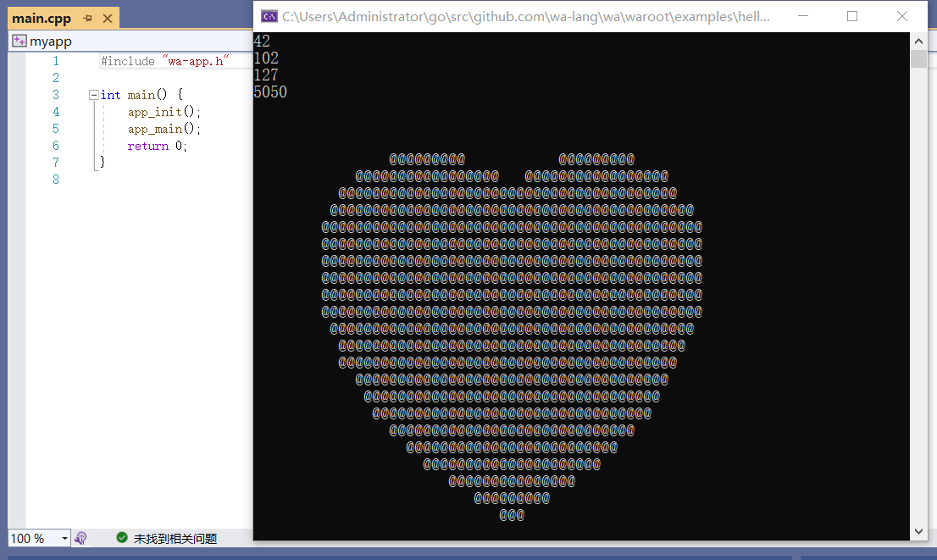
Task: Click the app_init() call
Action: [x=164, y=112]
